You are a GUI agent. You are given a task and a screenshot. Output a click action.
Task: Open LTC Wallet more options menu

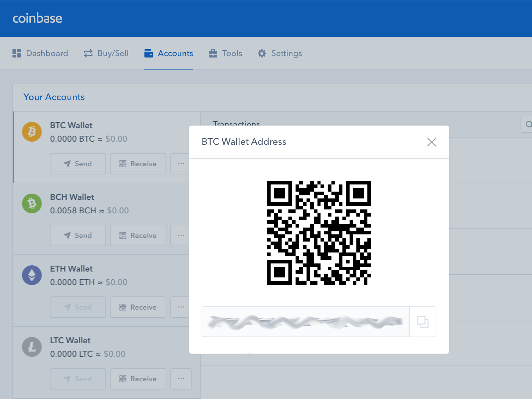[x=181, y=379]
